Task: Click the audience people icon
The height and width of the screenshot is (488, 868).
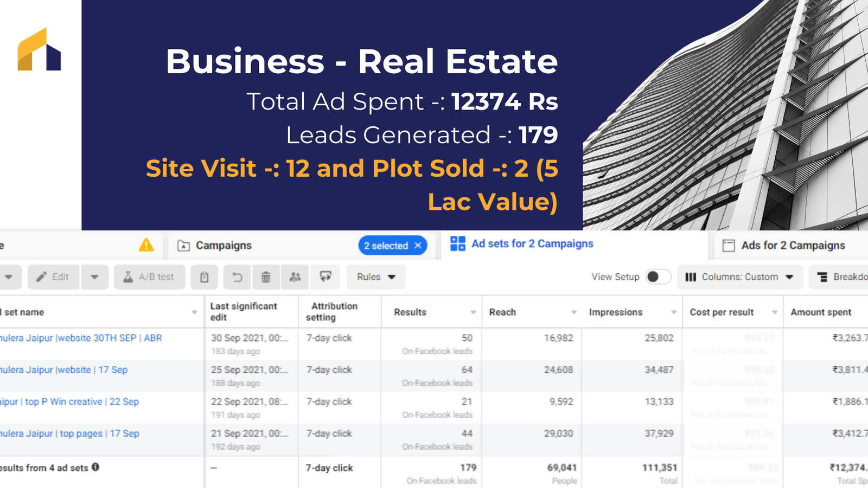Action: [x=295, y=277]
